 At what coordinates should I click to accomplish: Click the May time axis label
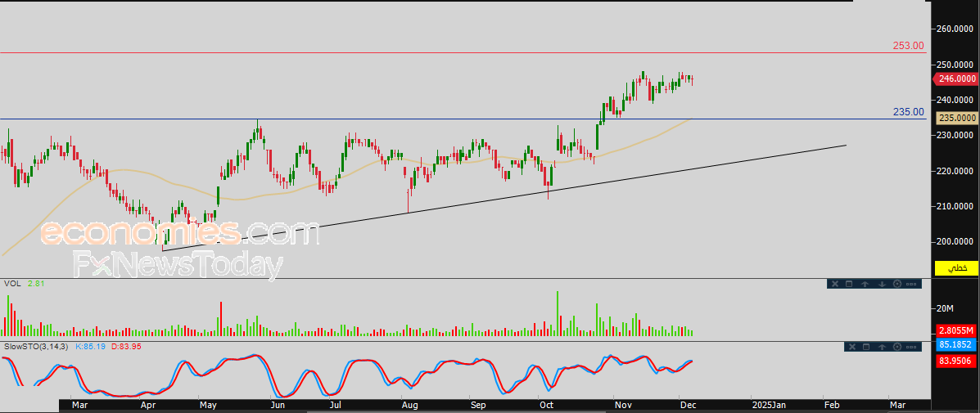(208, 405)
